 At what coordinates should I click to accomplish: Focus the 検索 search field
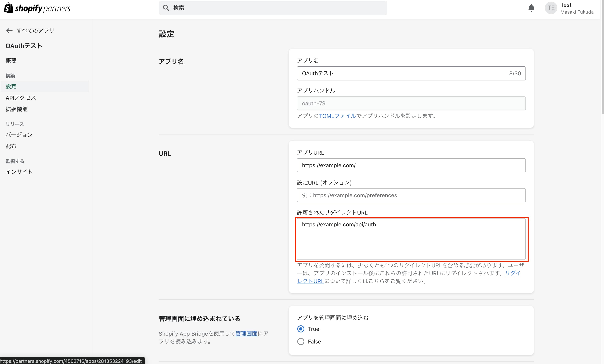[273, 8]
